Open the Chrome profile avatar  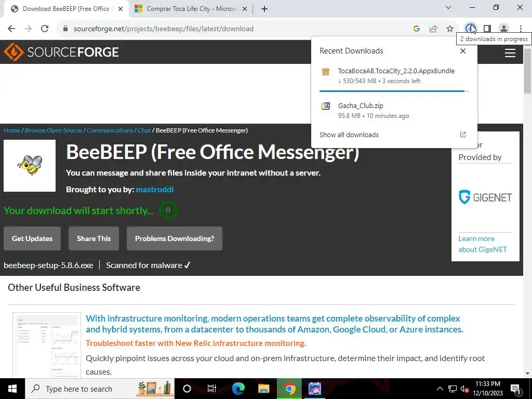[504, 29]
